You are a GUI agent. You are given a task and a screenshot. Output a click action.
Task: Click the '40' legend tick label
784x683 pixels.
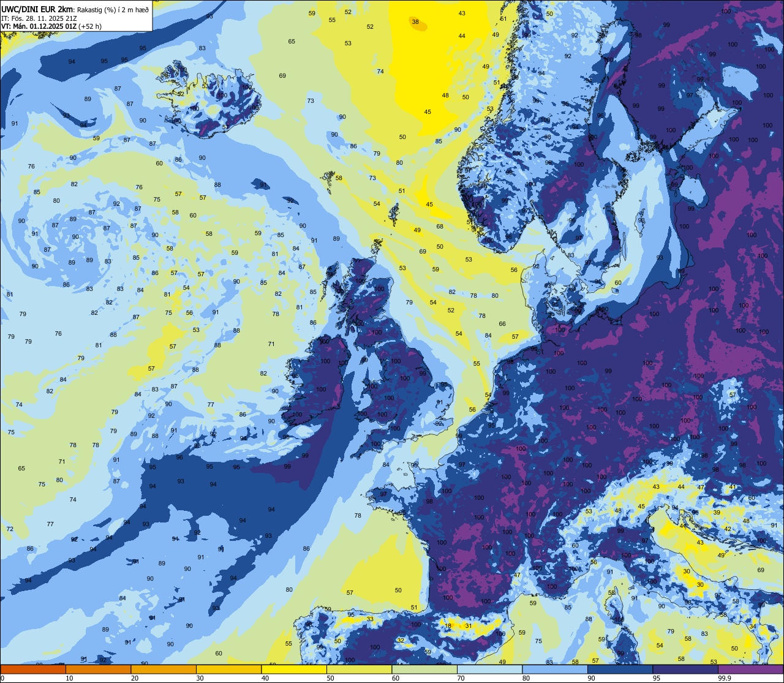pos(265,678)
